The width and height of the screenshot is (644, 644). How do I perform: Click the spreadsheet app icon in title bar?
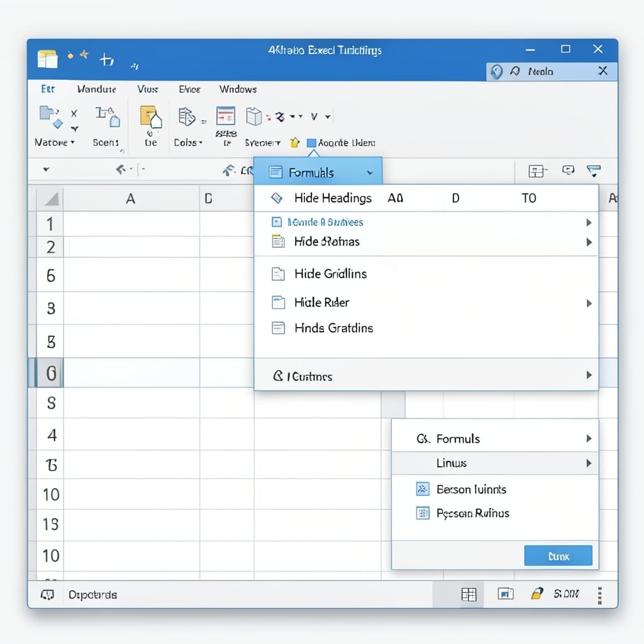(48, 58)
